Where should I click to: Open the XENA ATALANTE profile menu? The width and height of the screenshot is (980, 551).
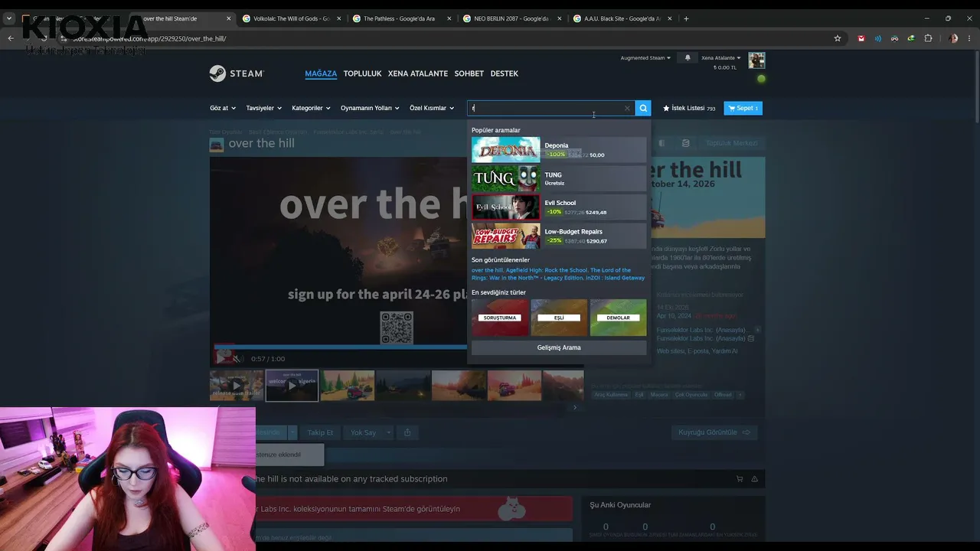418,73
